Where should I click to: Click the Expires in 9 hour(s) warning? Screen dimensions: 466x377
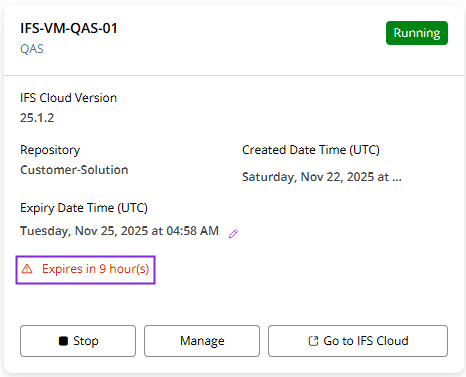coord(86,270)
